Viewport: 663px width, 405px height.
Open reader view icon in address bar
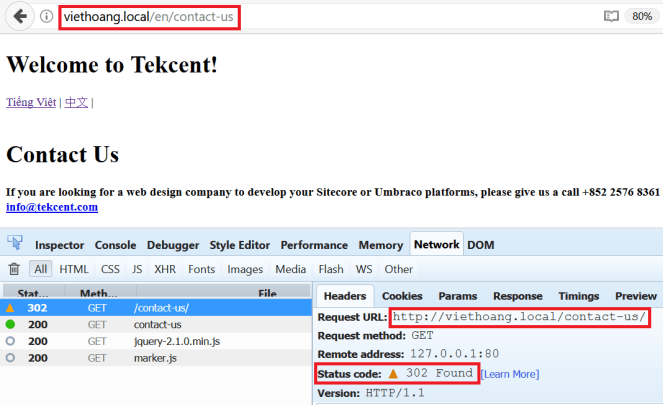611,17
